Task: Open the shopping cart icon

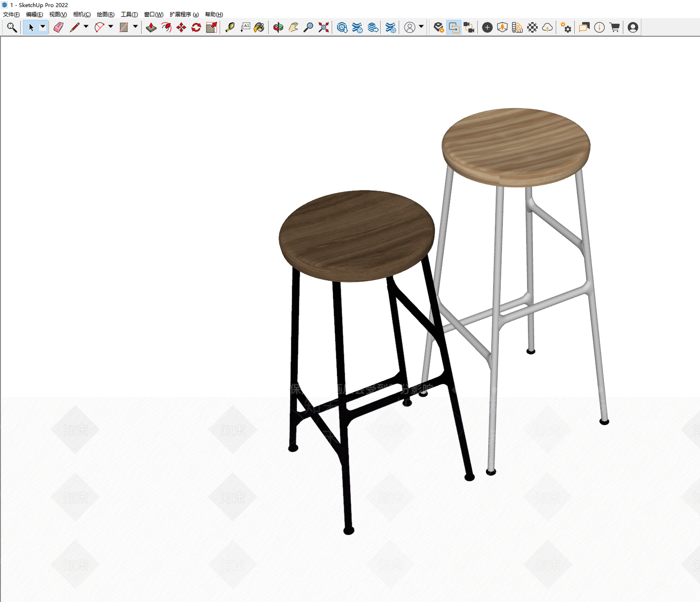Action: (615, 28)
